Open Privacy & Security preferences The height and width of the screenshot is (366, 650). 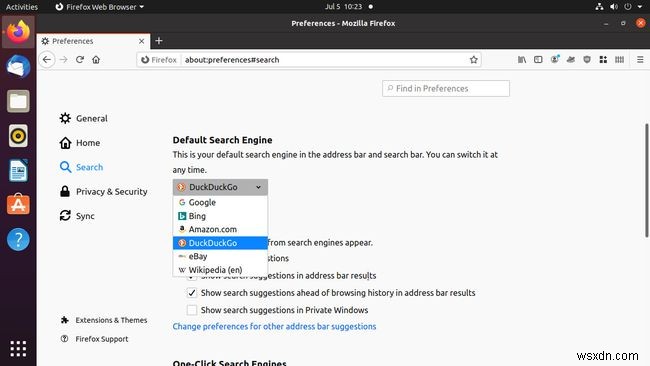[103, 191]
